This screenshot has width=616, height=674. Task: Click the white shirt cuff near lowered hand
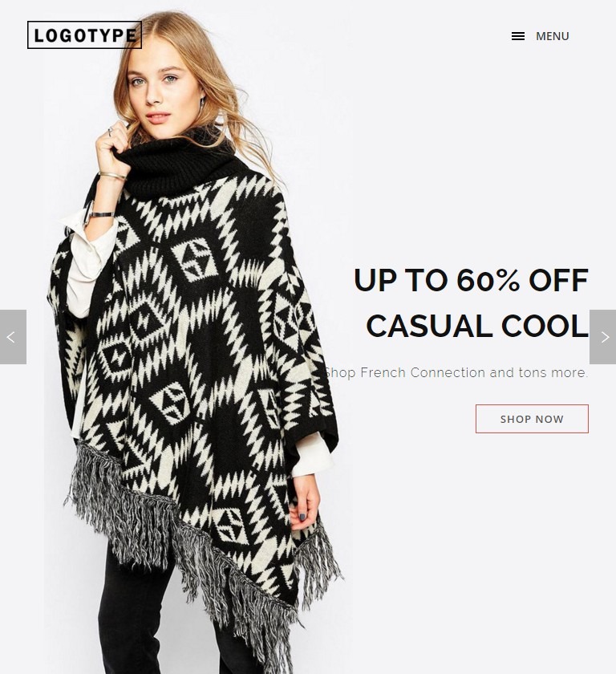(313, 458)
